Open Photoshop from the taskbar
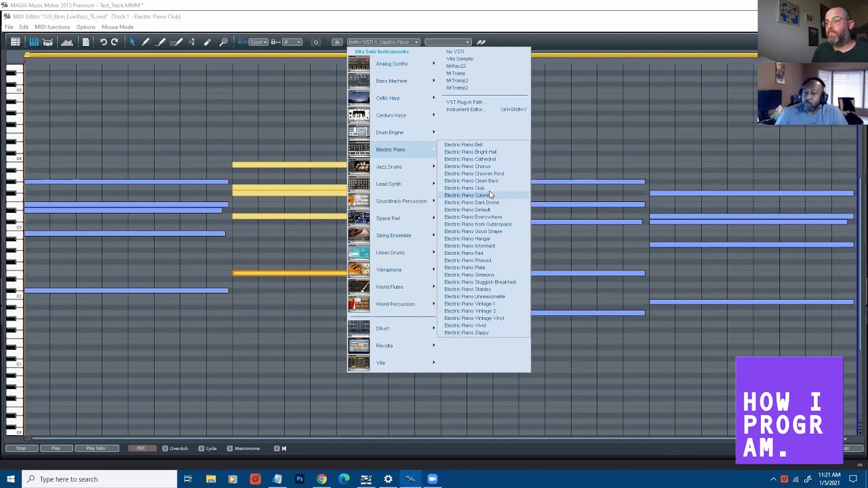This screenshot has height=488, width=868. 299,479
